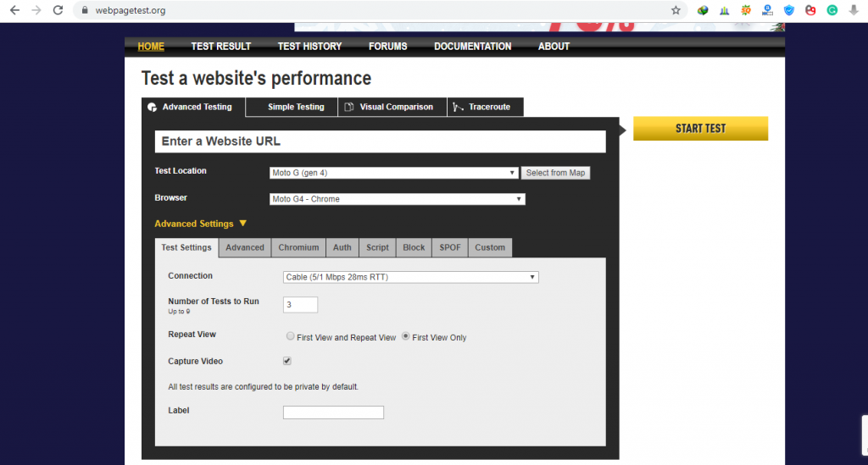Open the blue shield browser extension

click(x=789, y=10)
